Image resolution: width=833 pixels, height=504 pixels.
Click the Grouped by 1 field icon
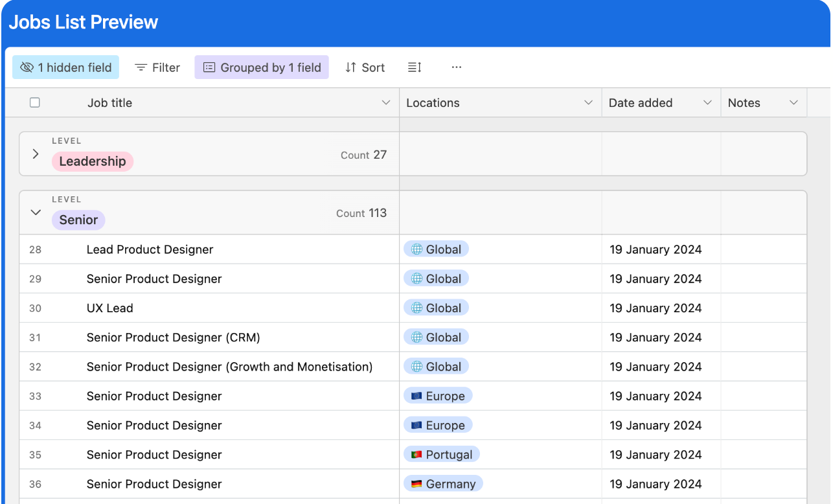pos(211,67)
